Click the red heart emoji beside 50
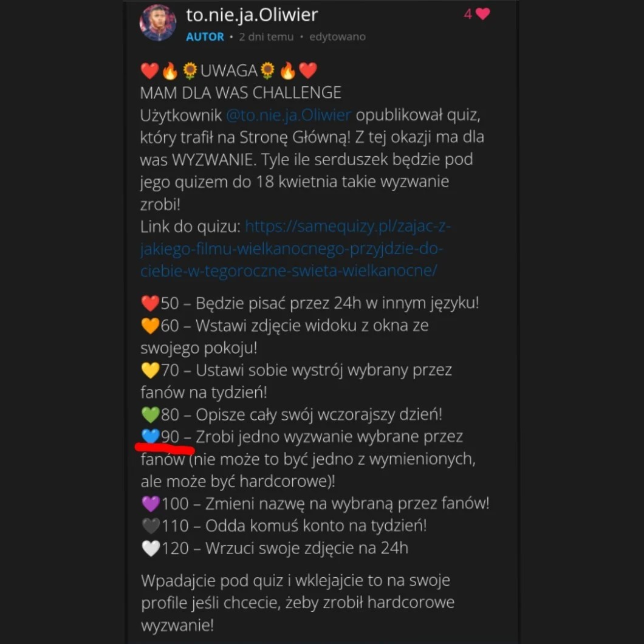 149,303
